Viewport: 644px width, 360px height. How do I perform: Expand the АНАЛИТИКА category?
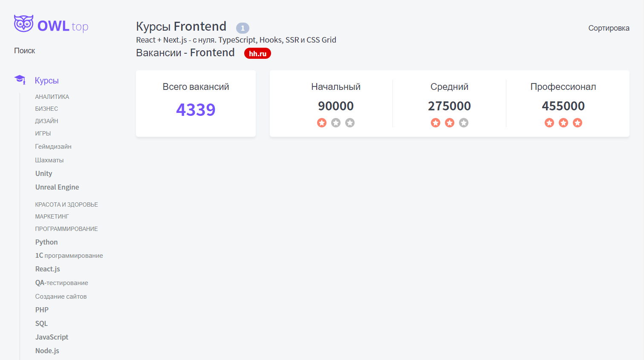(x=52, y=97)
